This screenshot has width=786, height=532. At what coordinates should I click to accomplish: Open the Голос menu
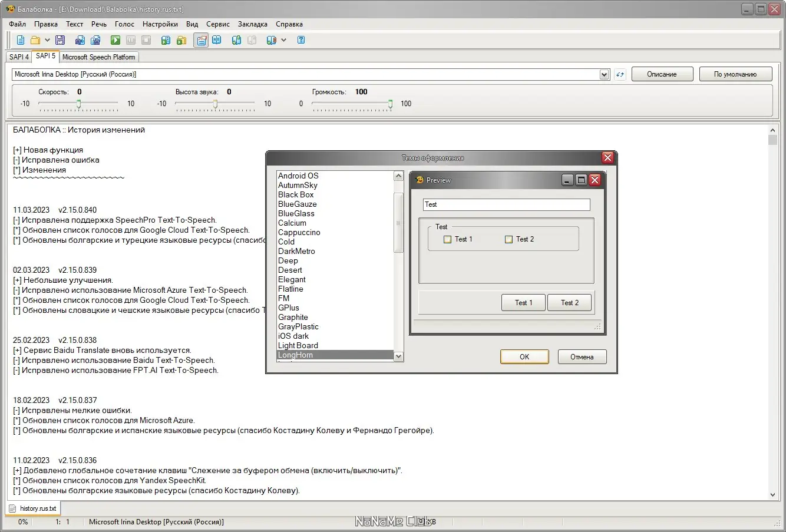coord(125,24)
